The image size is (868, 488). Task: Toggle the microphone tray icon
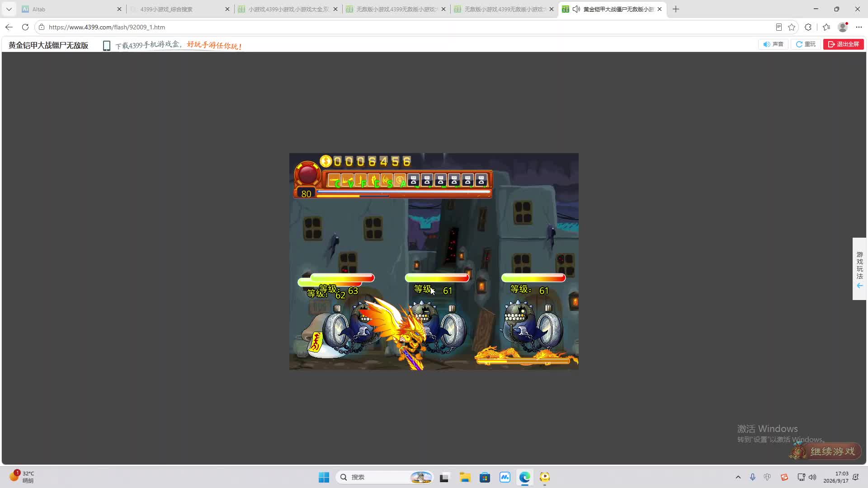click(x=753, y=477)
